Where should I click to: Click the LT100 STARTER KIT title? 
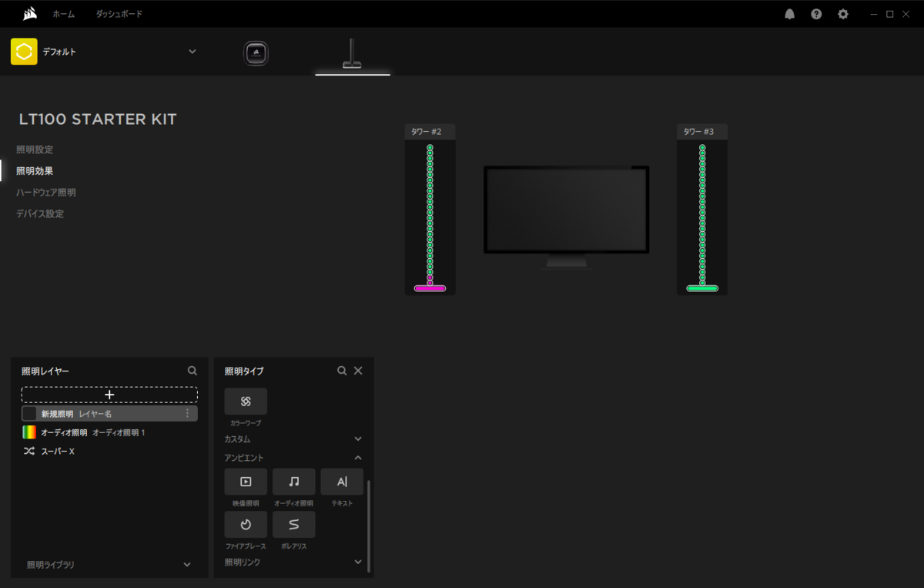98,119
